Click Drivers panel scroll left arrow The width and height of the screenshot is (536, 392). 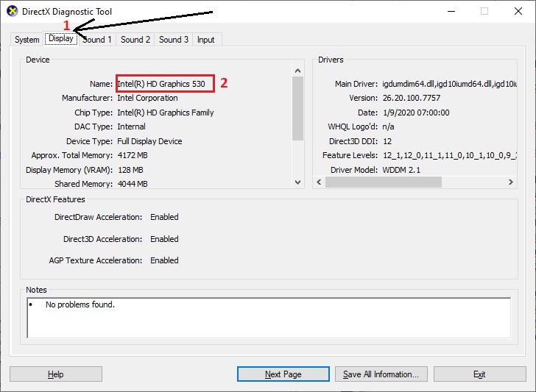[319, 182]
